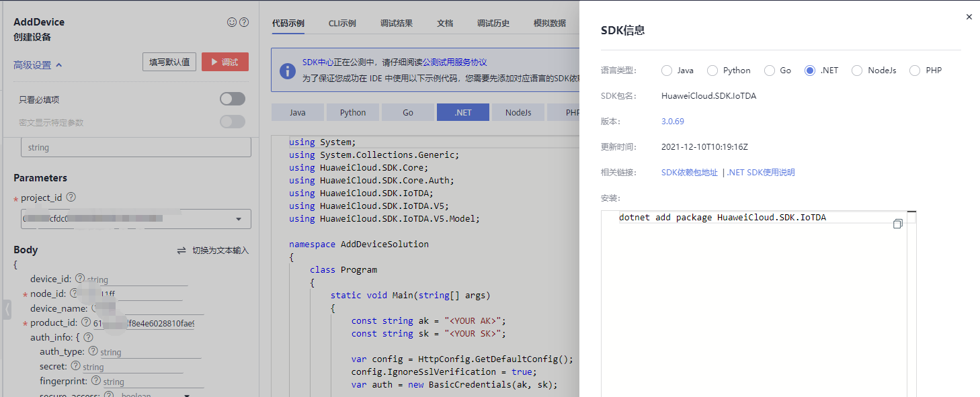Open version 3.0.69 link
980x397 pixels.
(x=673, y=122)
